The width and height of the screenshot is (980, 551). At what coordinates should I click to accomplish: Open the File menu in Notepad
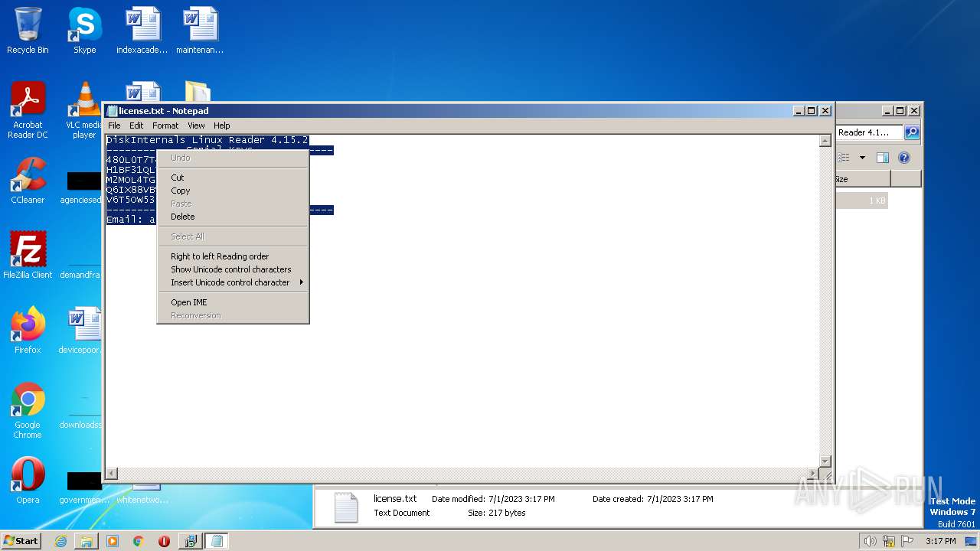click(114, 126)
